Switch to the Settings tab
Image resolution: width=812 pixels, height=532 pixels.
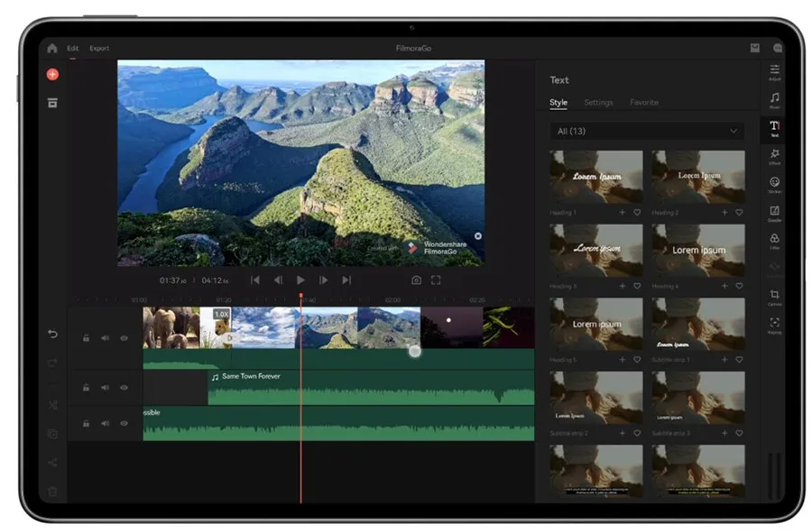pos(597,103)
